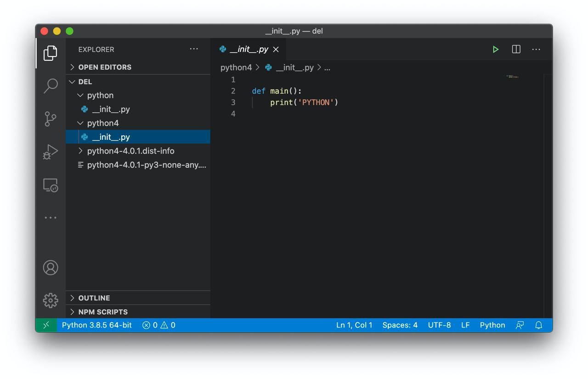Open the Run and Debug view
The image size is (588, 379).
pos(51,152)
